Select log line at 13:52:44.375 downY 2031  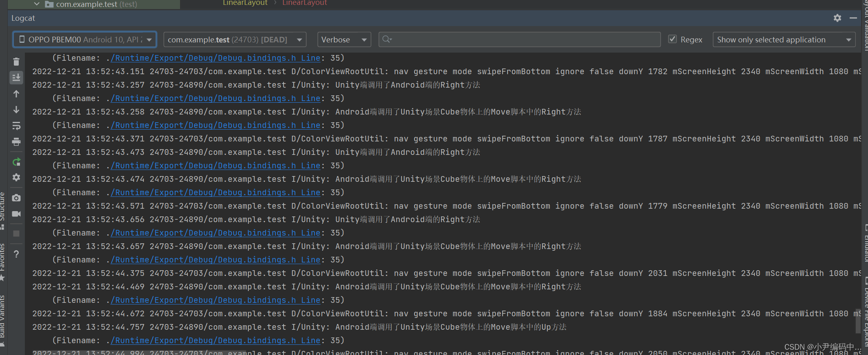click(x=446, y=273)
